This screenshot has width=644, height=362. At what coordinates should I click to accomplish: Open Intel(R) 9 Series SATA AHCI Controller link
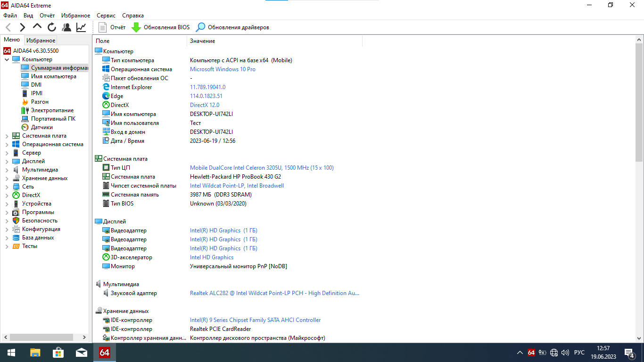(x=255, y=320)
